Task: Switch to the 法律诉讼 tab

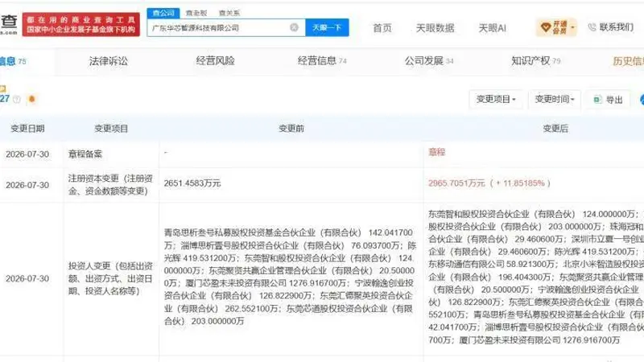Action: coord(109,61)
